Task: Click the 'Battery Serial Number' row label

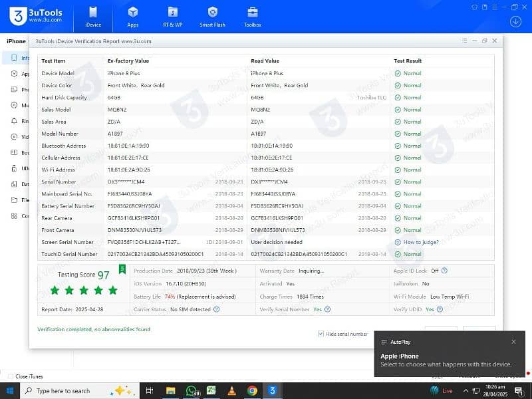Action: 68,205
